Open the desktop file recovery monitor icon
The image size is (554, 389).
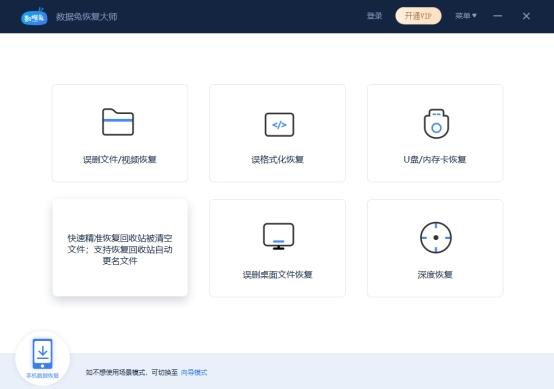(x=278, y=236)
